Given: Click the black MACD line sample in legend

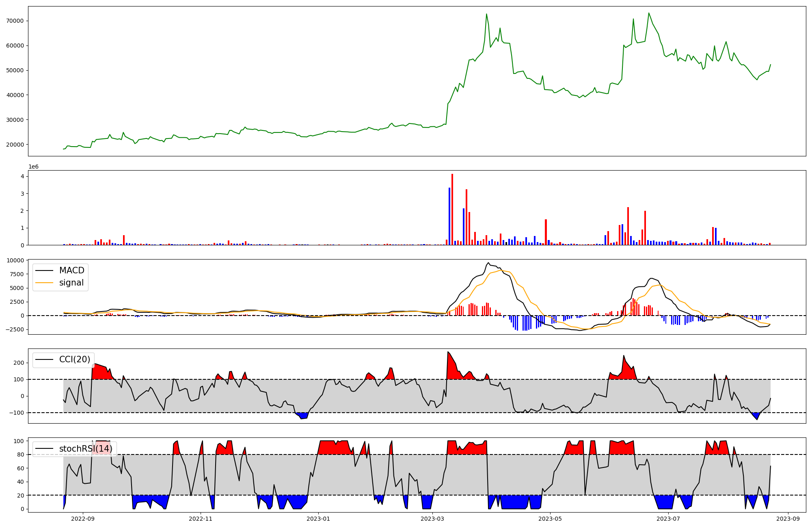Looking at the screenshot, I should pos(44,270).
